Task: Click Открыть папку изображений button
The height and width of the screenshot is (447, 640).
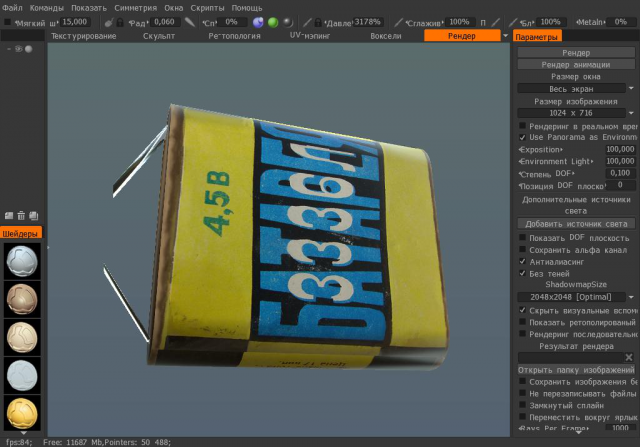Action: [x=576, y=370]
